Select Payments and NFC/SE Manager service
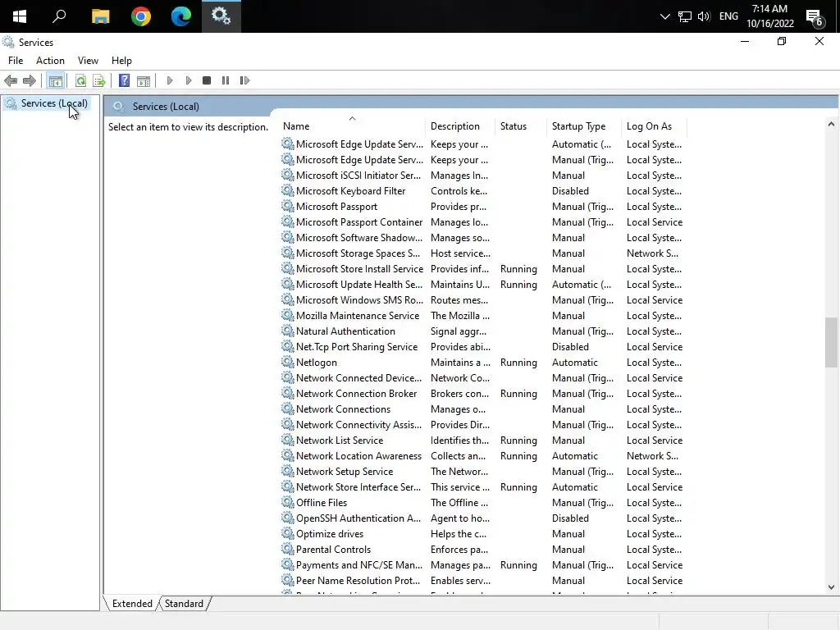This screenshot has width=840, height=630. (x=483, y=565)
